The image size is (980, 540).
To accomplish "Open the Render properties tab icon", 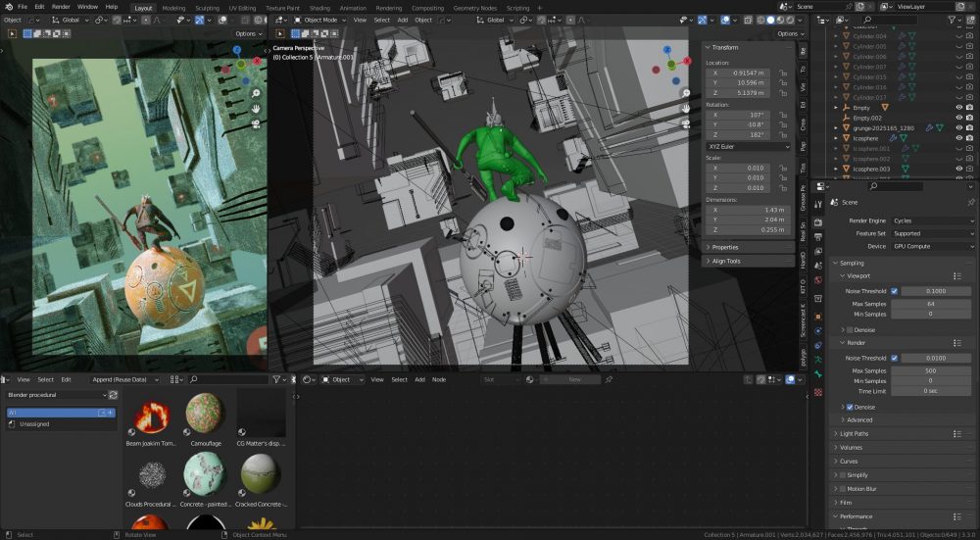I will [x=818, y=221].
